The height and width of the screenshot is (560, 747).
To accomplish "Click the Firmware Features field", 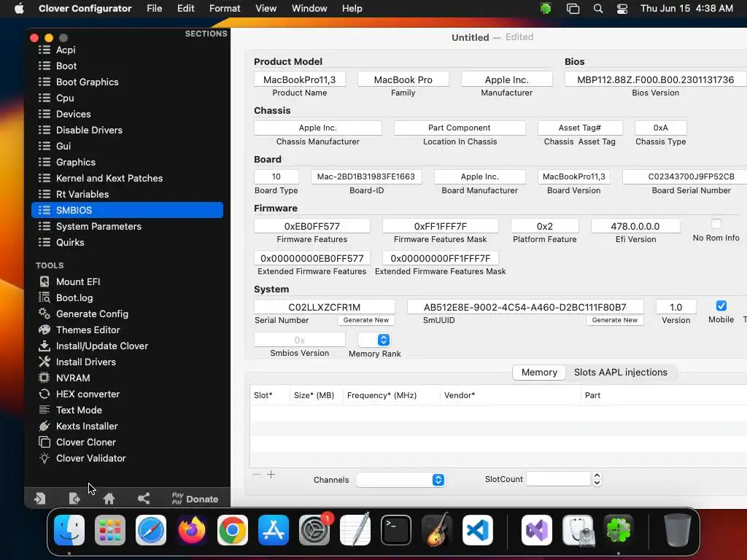I will (x=312, y=226).
